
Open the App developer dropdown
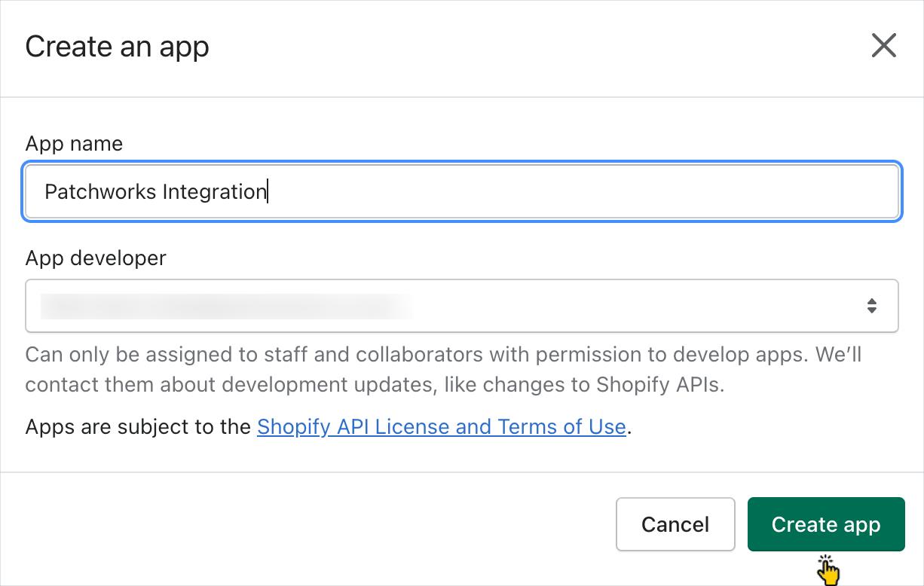[x=461, y=306]
